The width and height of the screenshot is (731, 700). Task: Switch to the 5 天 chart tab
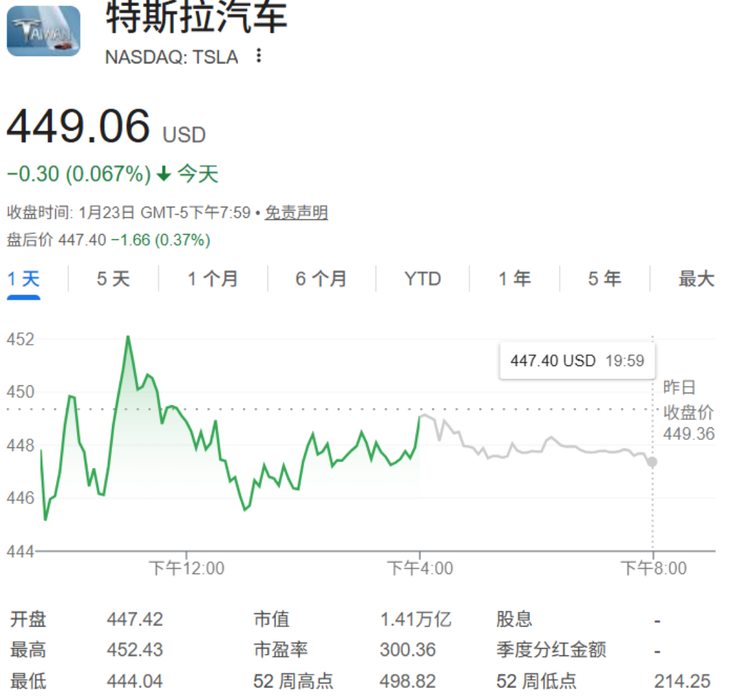tap(113, 279)
